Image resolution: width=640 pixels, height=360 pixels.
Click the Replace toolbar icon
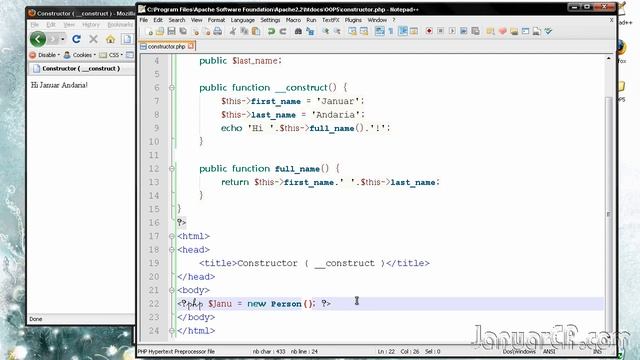[x=310, y=31]
